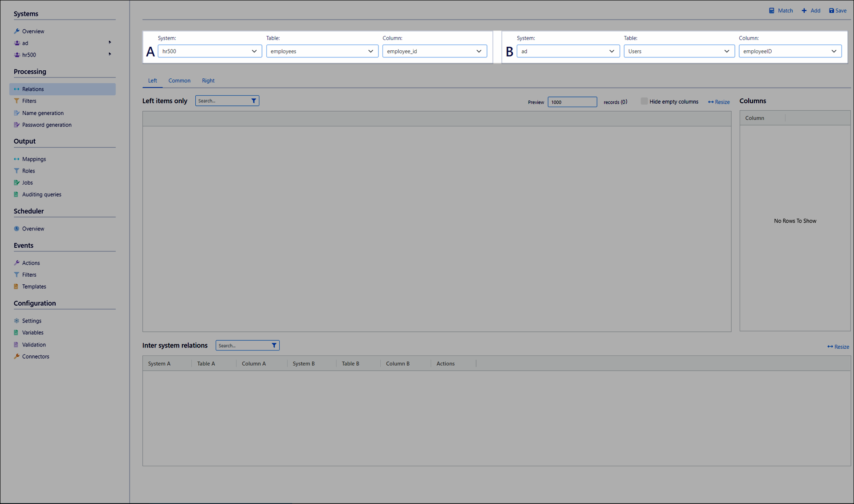Switch to the Right tab

click(208, 81)
